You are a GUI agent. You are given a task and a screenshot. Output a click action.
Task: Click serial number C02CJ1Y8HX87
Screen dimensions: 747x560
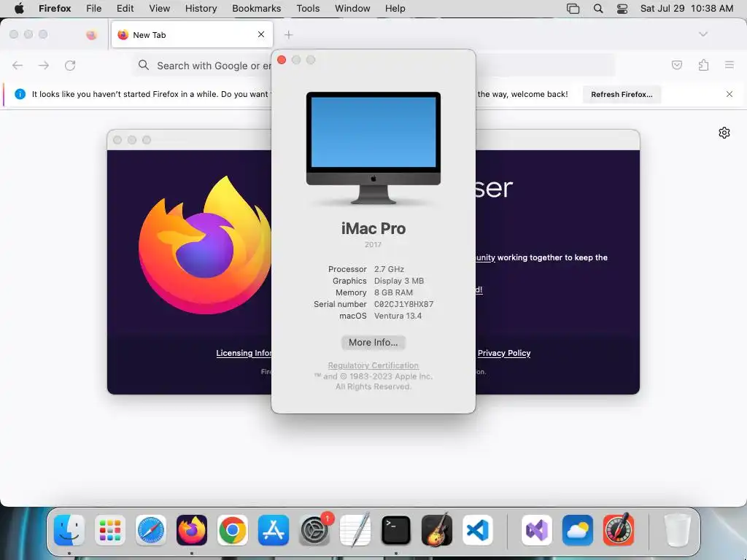pyautogui.click(x=403, y=304)
